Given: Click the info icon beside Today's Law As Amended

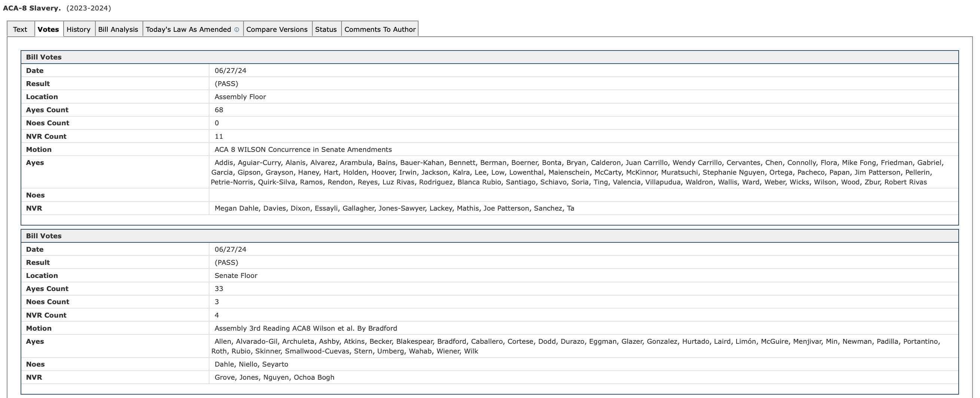Looking at the screenshot, I should coord(237,30).
